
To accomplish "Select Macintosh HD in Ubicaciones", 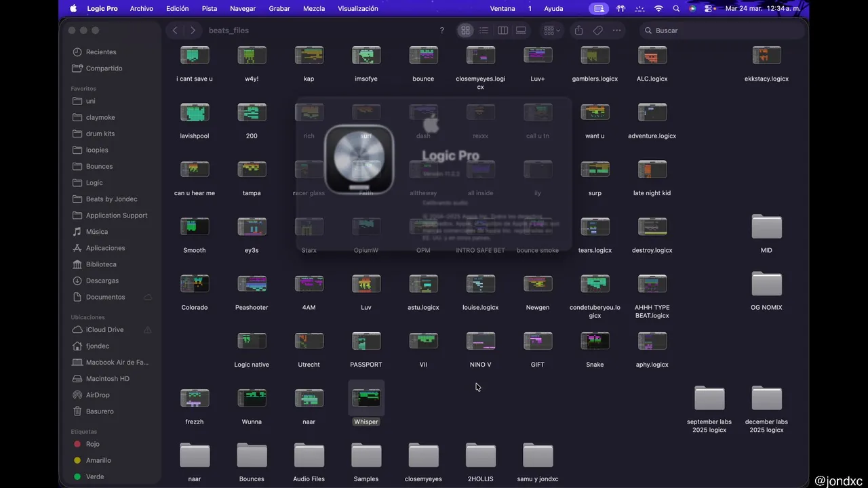I will click(x=108, y=378).
